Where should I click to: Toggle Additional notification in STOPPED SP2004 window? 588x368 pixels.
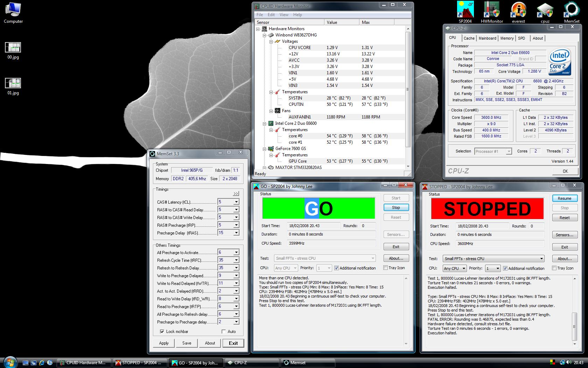pyautogui.click(x=505, y=268)
